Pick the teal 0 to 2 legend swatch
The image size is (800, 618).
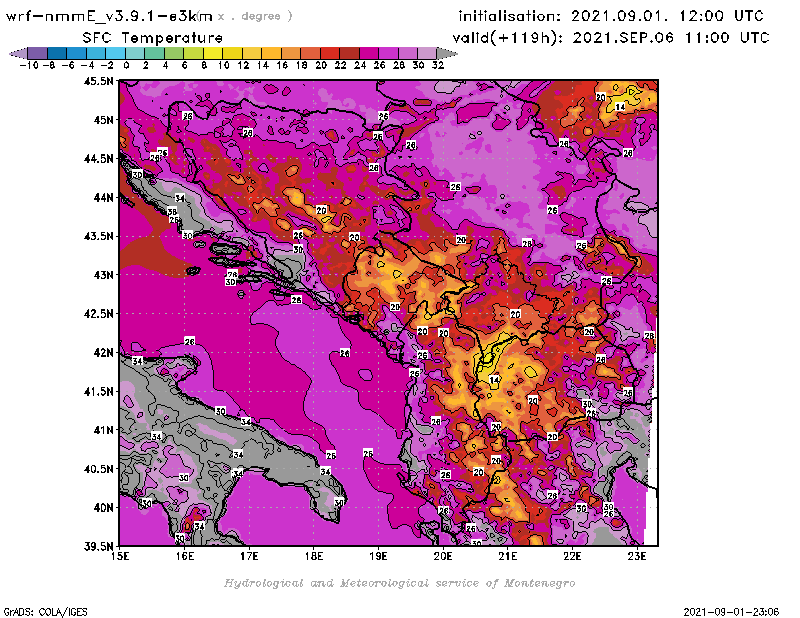(x=135, y=53)
